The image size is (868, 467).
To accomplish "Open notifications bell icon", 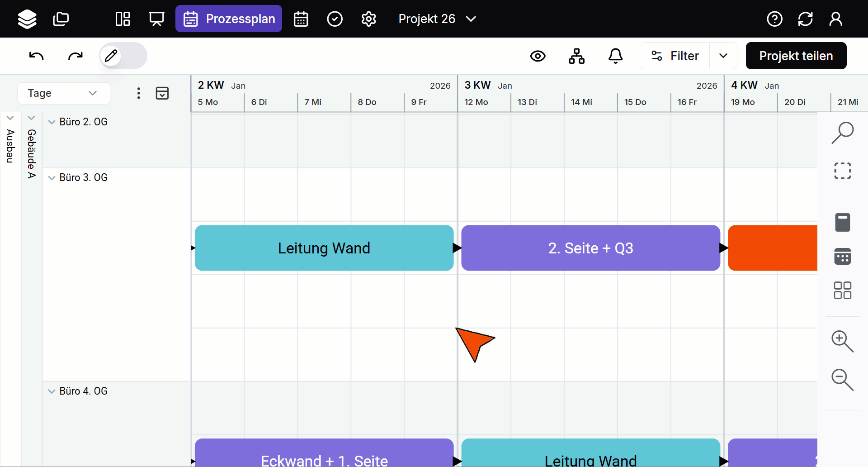I will click(615, 56).
